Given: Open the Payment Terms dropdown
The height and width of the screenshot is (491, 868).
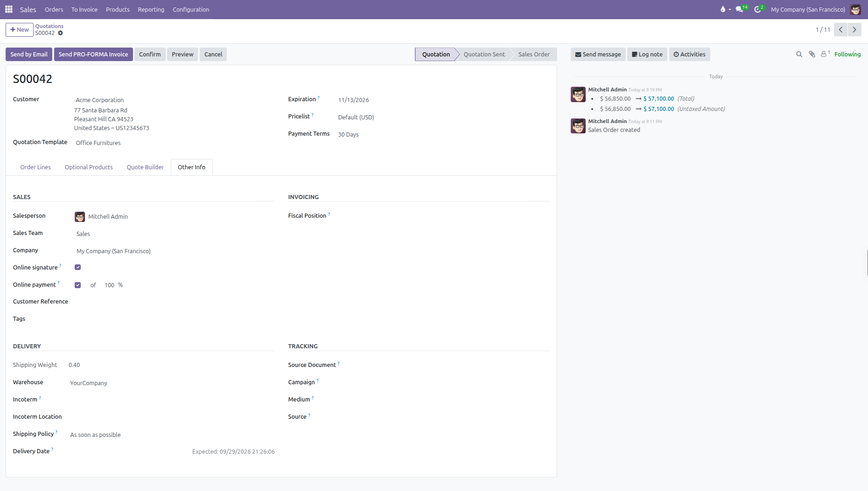Looking at the screenshot, I should [444, 135].
